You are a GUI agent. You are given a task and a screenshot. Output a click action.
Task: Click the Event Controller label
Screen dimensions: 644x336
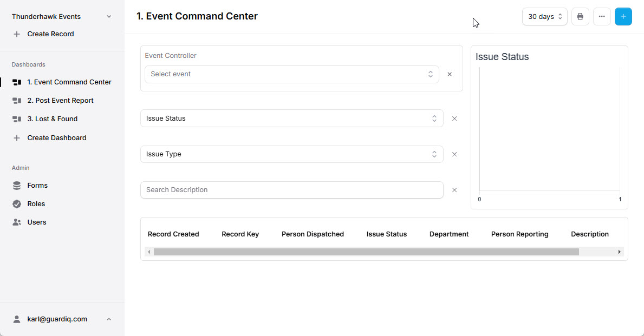click(x=171, y=56)
